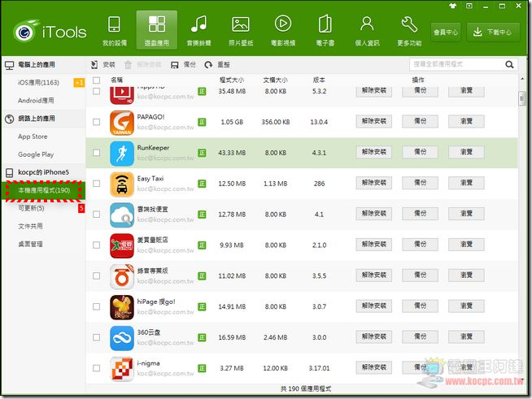
Task: Open the movies video tab with play icon
Action: (x=283, y=31)
